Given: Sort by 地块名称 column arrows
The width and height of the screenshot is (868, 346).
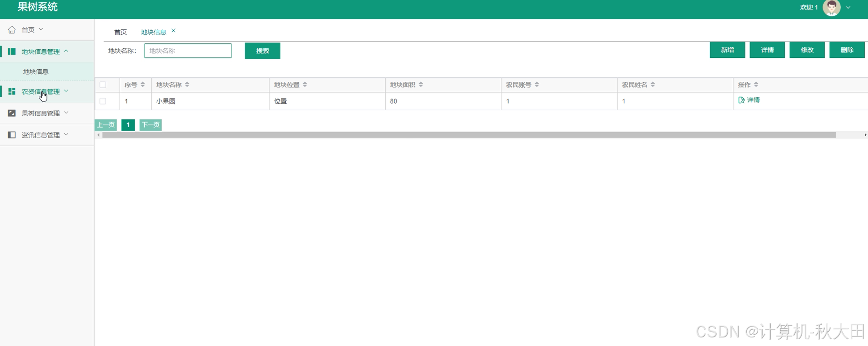Looking at the screenshot, I should pyautogui.click(x=187, y=85).
